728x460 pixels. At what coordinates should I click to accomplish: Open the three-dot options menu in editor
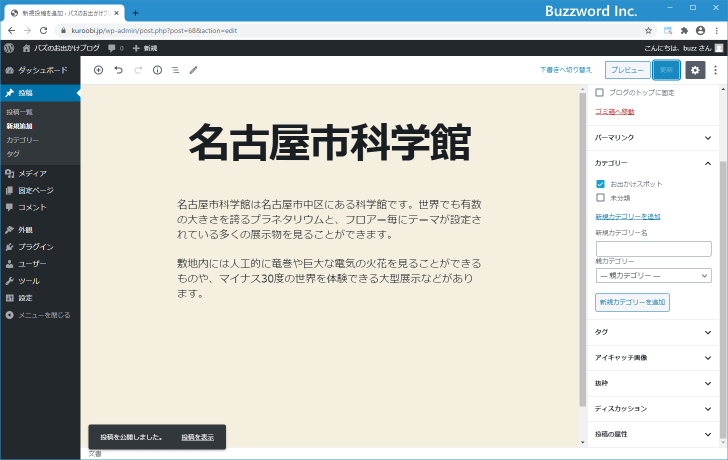click(x=715, y=70)
